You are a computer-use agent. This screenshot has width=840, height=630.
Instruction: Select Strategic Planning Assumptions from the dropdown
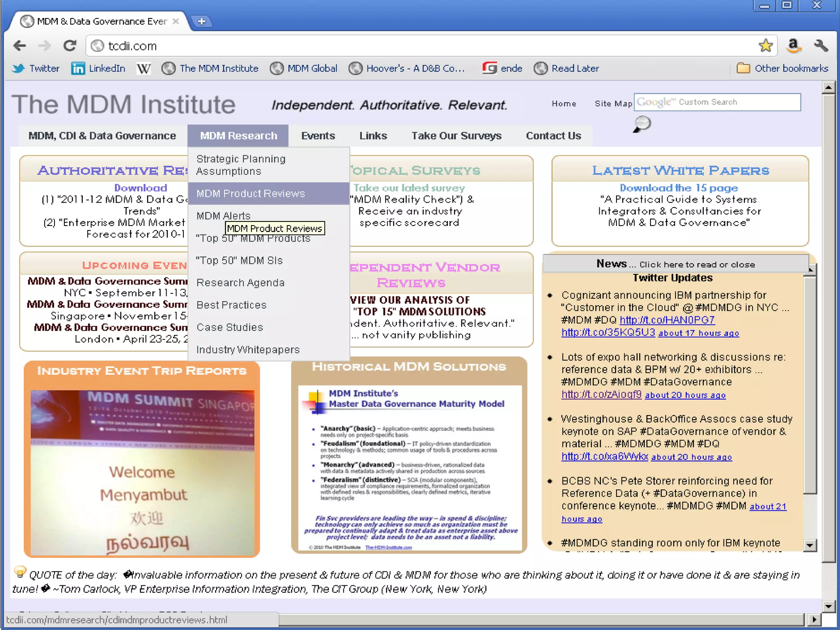(x=269, y=165)
